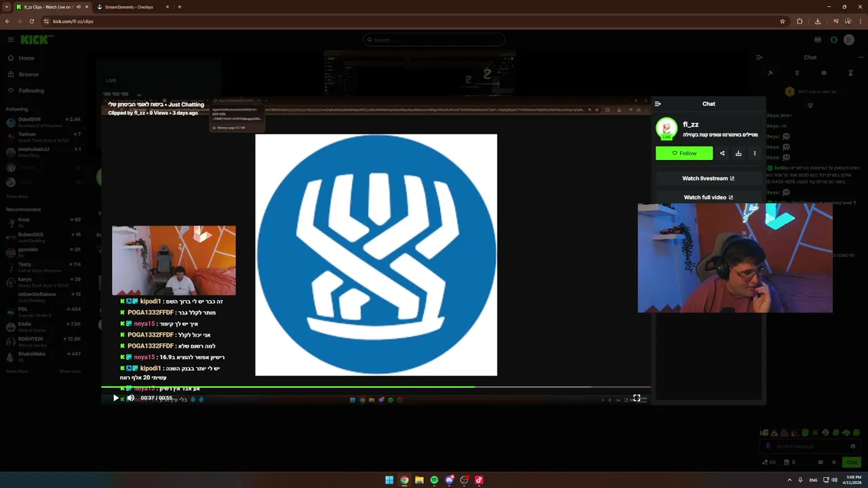Open Watch livestream link

[708, 178]
